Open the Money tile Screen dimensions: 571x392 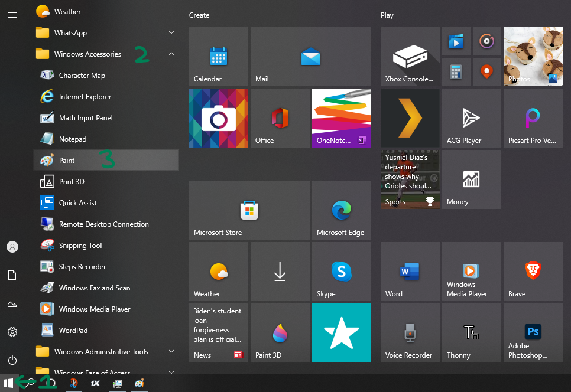click(472, 179)
